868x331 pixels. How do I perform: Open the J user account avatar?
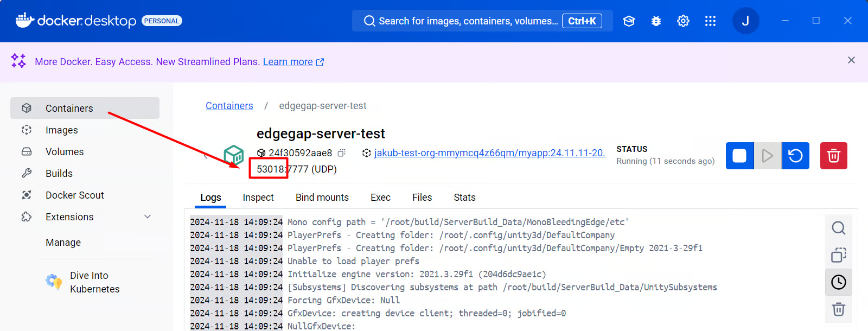coord(745,21)
